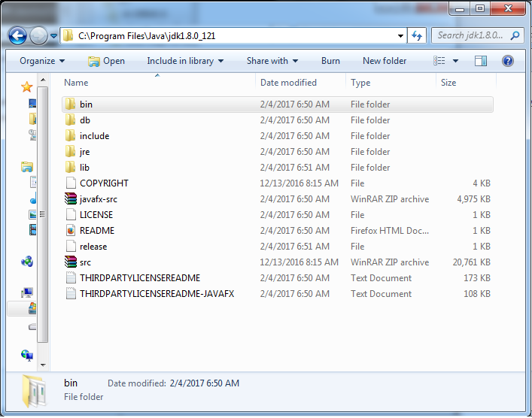
Task: Click the navigation pane scroll-up arrow
Action: click(43, 80)
